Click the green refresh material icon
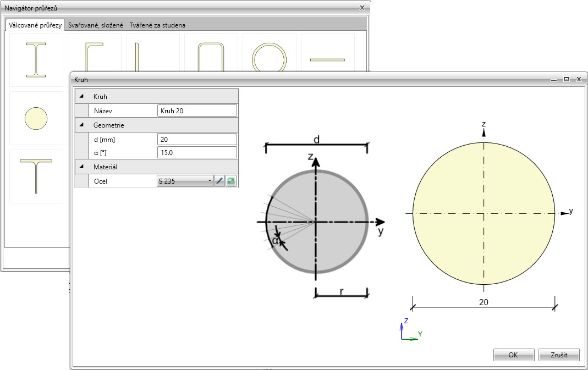588x370 pixels. pos(231,181)
